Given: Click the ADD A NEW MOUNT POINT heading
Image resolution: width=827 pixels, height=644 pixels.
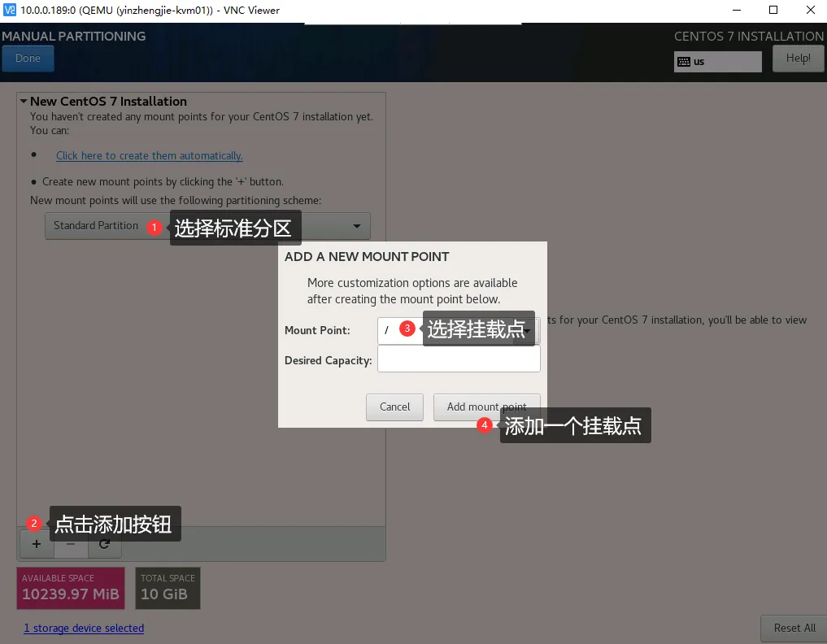Looking at the screenshot, I should coord(367,257).
